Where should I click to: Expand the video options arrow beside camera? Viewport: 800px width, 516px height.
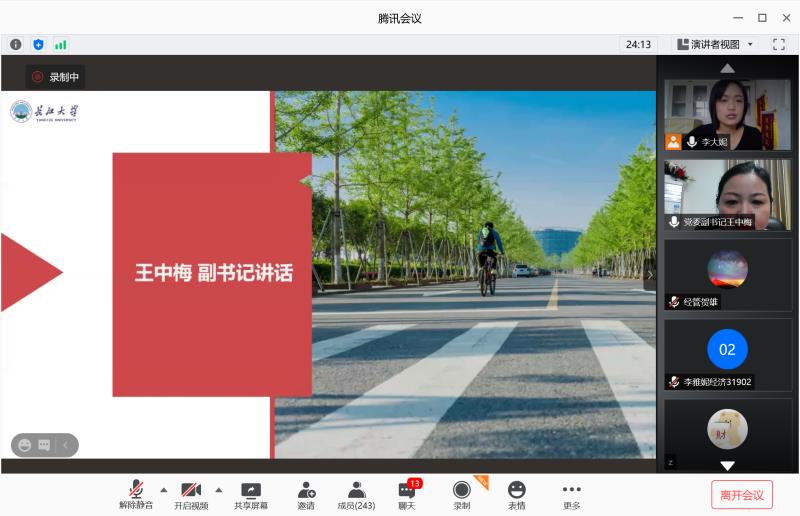(x=219, y=489)
